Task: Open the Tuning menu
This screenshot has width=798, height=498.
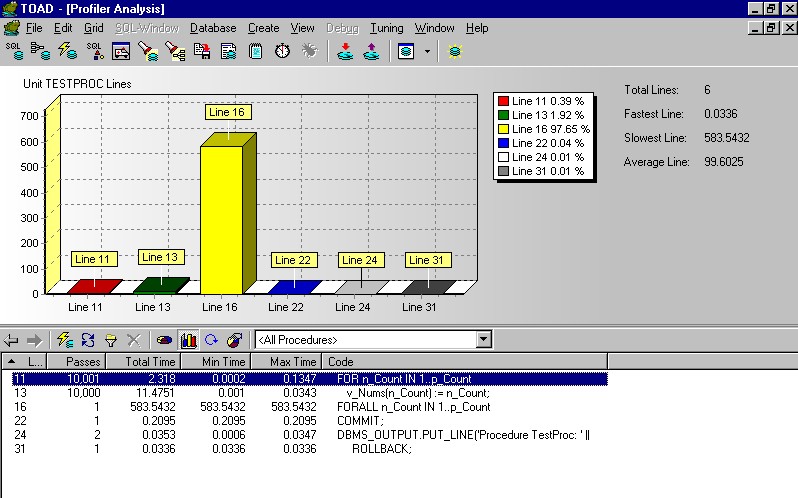Action: [x=385, y=28]
